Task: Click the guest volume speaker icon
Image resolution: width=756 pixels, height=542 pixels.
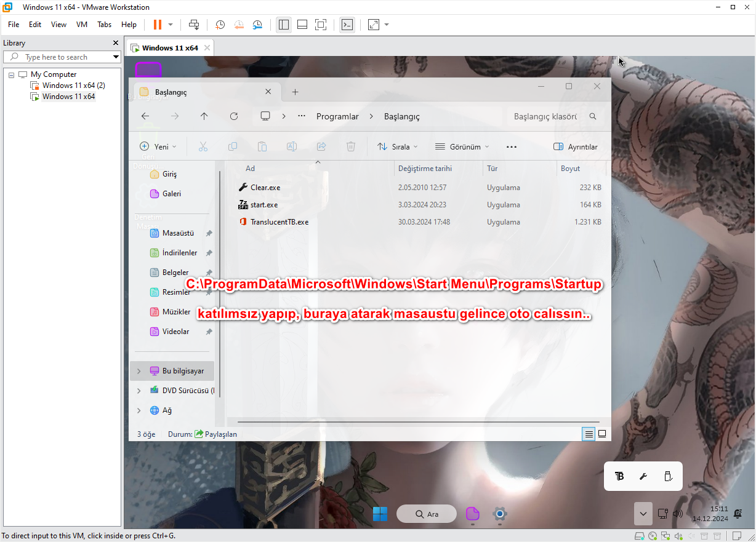Action: click(x=678, y=514)
